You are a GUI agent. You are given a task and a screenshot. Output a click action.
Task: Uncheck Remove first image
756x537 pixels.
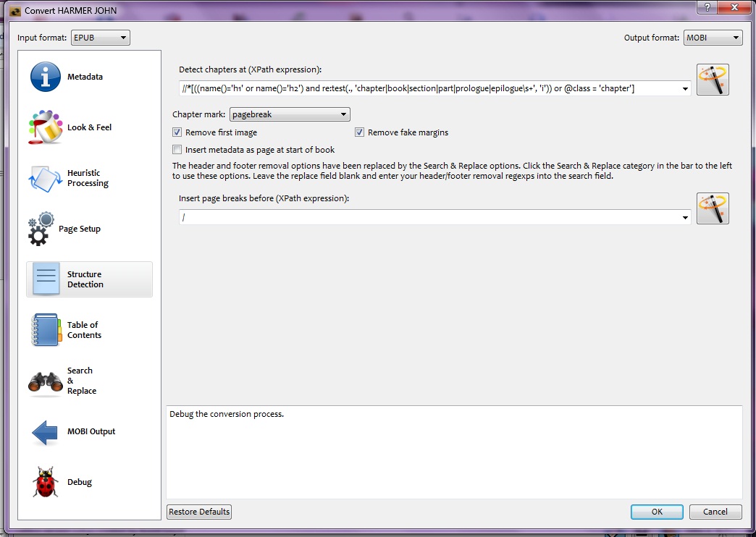coord(177,132)
